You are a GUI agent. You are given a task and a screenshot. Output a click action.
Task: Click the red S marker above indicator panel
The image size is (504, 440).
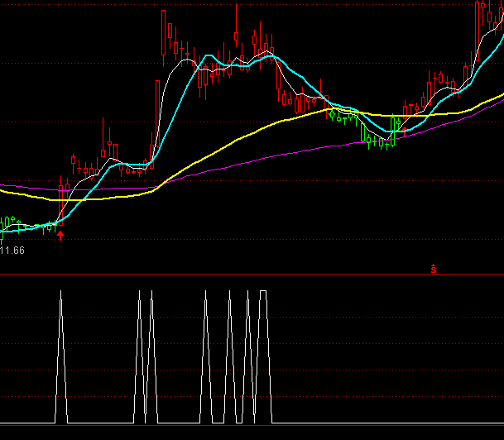[x=433, y=268]
